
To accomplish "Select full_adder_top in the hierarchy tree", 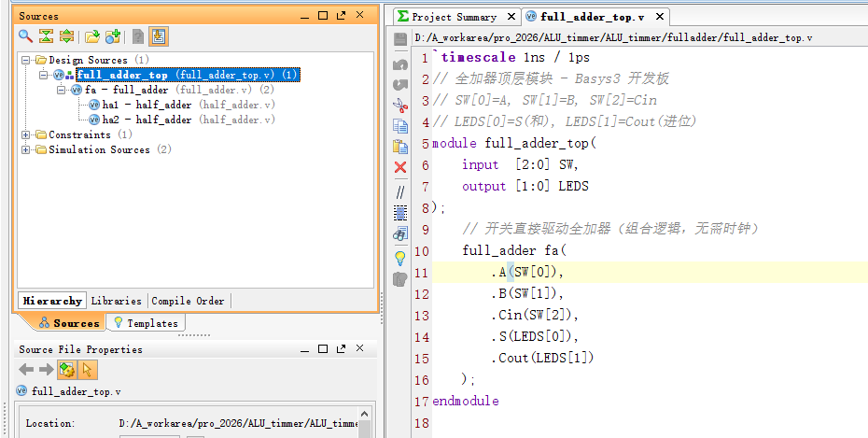I will 189,75.
